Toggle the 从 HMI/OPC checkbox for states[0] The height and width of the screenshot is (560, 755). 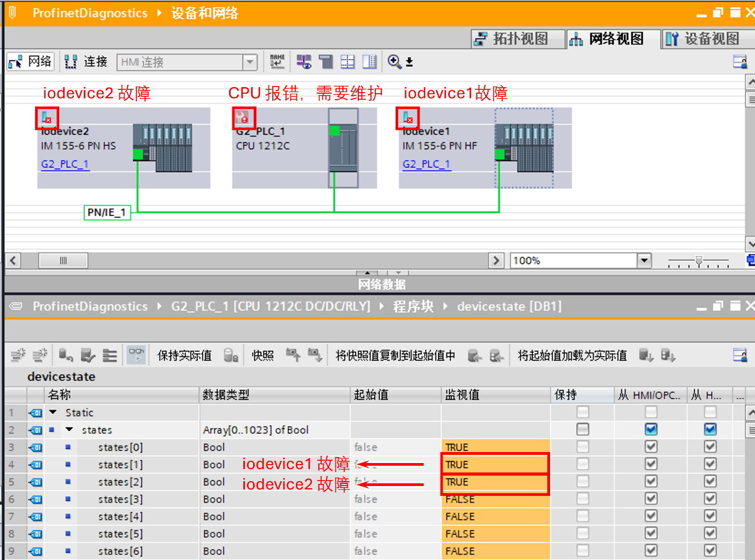pyautogui.click(x=651, y=447)
